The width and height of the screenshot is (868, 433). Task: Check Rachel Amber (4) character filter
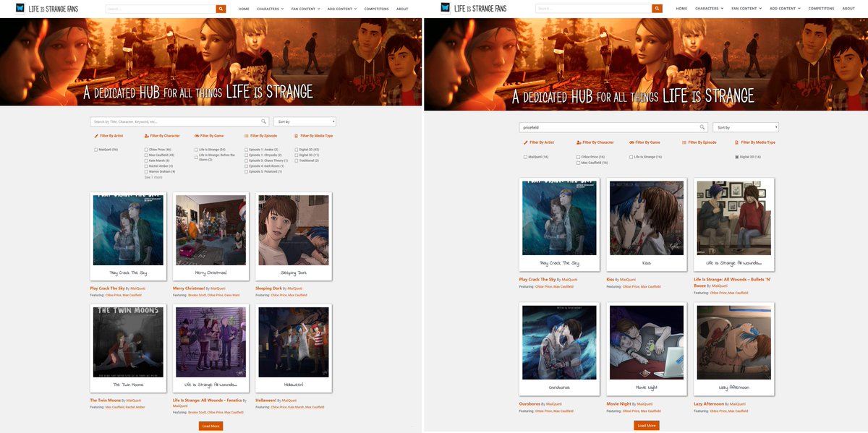(146, 166)
